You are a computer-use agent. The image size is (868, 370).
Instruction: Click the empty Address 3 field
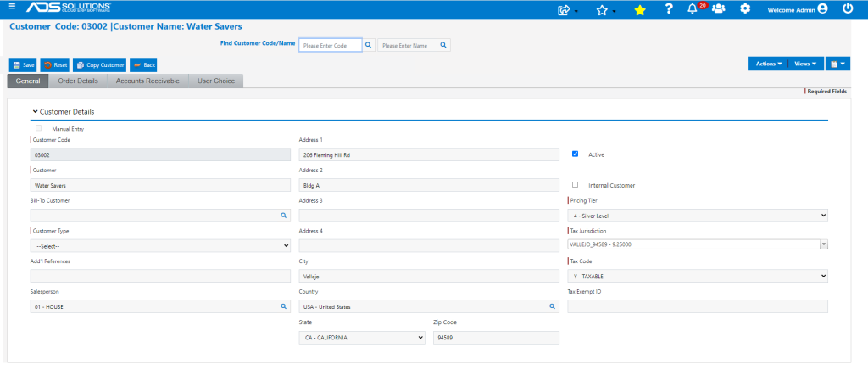pyautogui.click(x=429, y=216)
